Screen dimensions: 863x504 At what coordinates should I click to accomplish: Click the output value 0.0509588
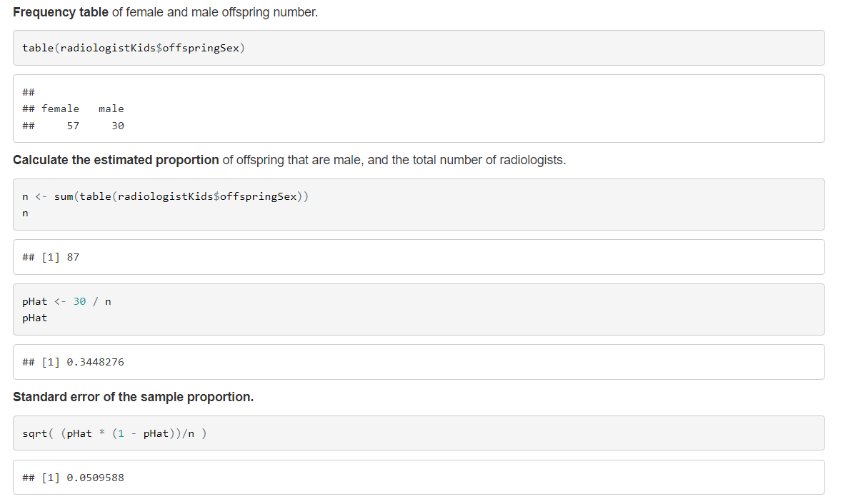pos(95,478)
